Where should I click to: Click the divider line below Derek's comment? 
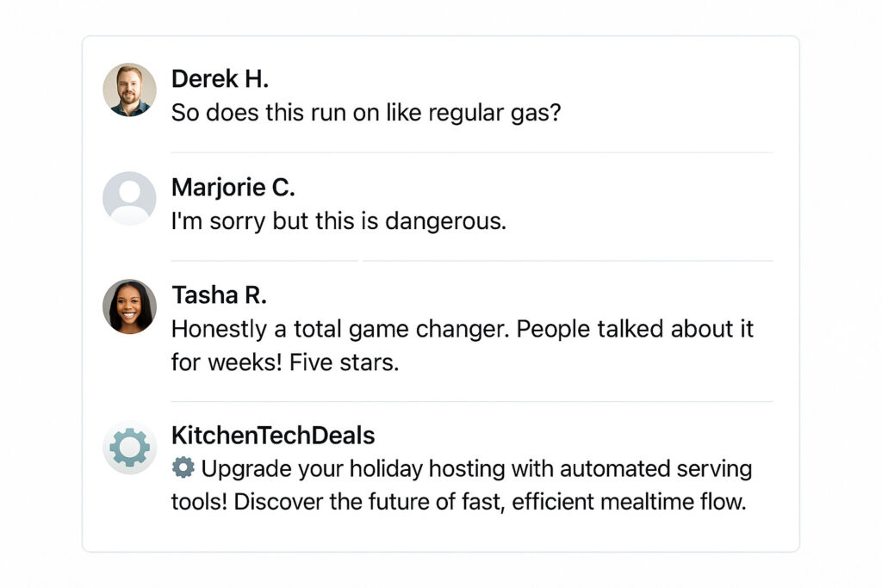tap(471, 153)
